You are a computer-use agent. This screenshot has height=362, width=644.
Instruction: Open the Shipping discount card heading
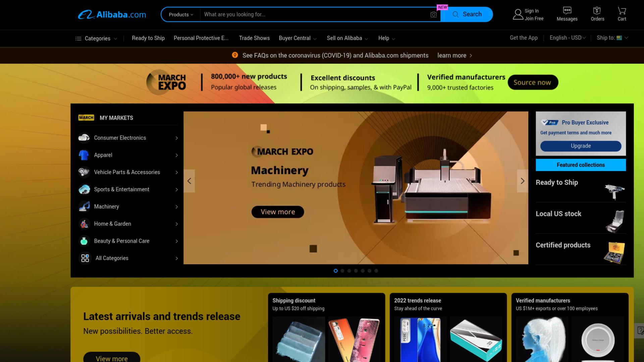tap(294, 301)
